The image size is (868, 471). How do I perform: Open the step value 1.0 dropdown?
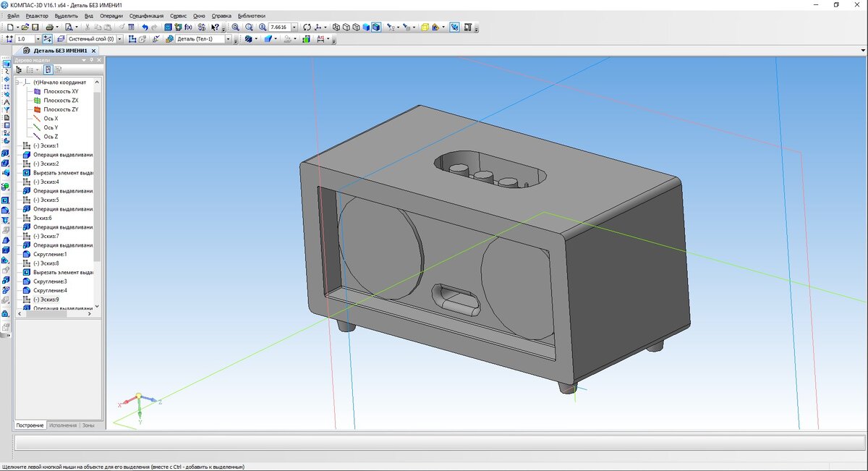point(38,38)
